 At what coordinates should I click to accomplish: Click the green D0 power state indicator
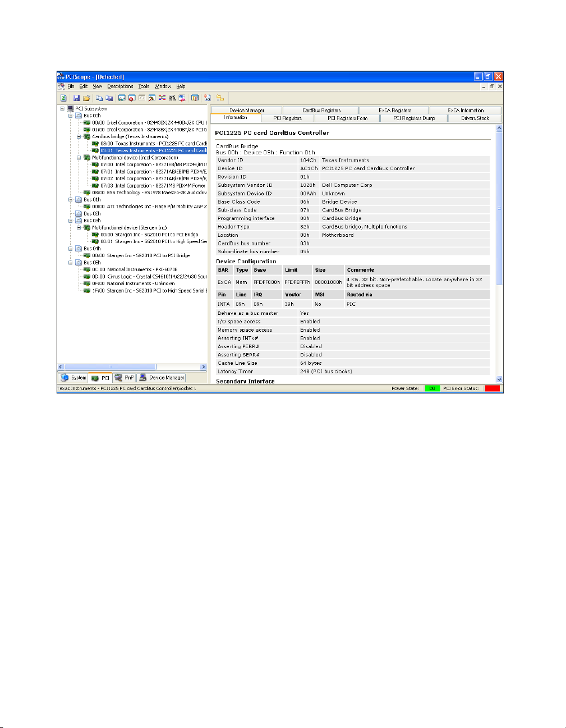[x=432, y=388]
